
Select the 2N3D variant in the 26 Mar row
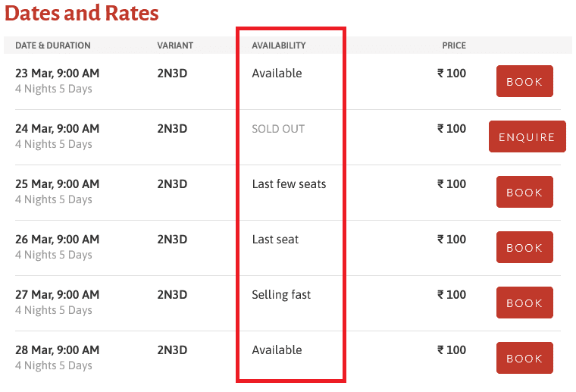[172, 240]
